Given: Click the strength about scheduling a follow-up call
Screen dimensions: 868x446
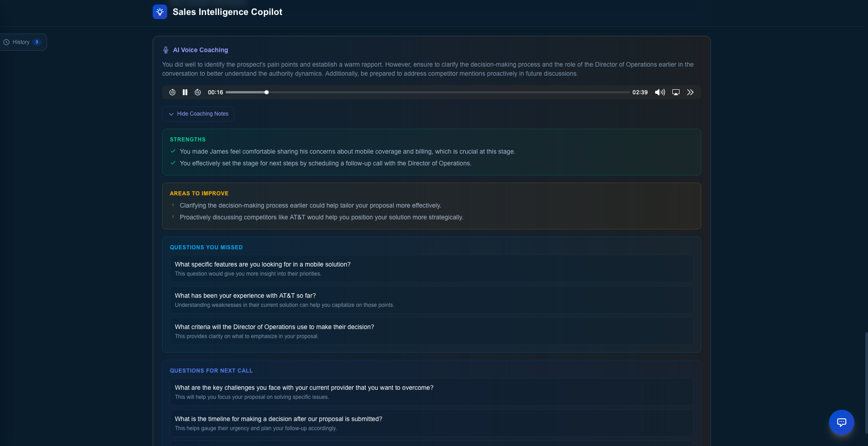Looking at the screenshot, I should click(326, 163).
